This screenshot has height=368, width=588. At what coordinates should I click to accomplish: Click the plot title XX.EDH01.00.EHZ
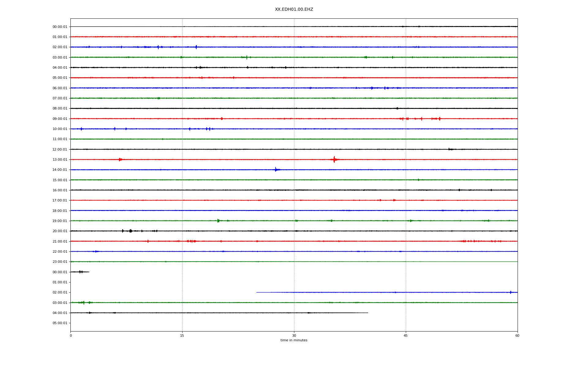294,10
